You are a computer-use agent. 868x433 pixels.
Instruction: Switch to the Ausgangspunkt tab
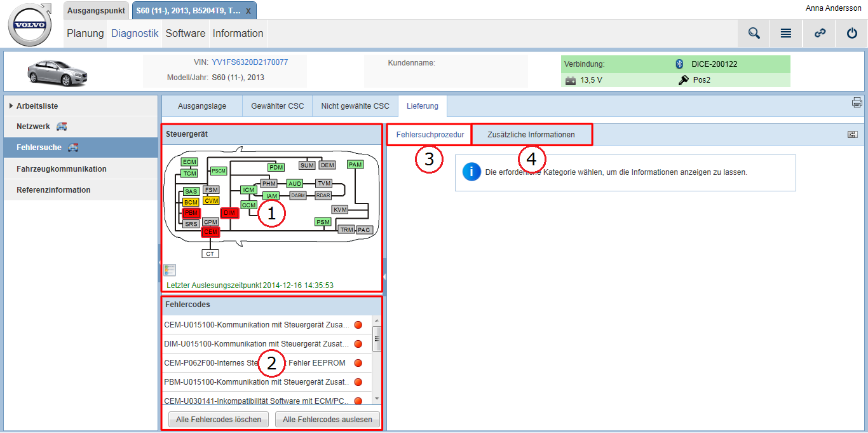pos(97,11)
